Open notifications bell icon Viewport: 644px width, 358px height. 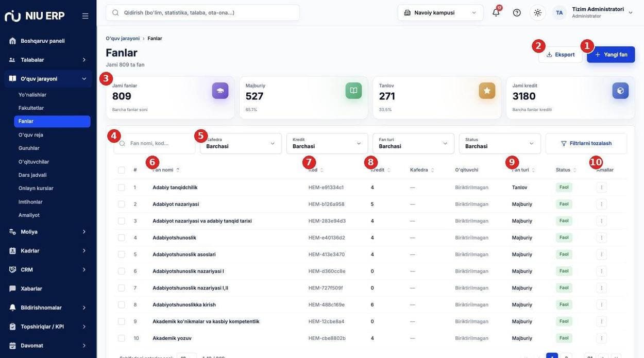pos(496,12)
